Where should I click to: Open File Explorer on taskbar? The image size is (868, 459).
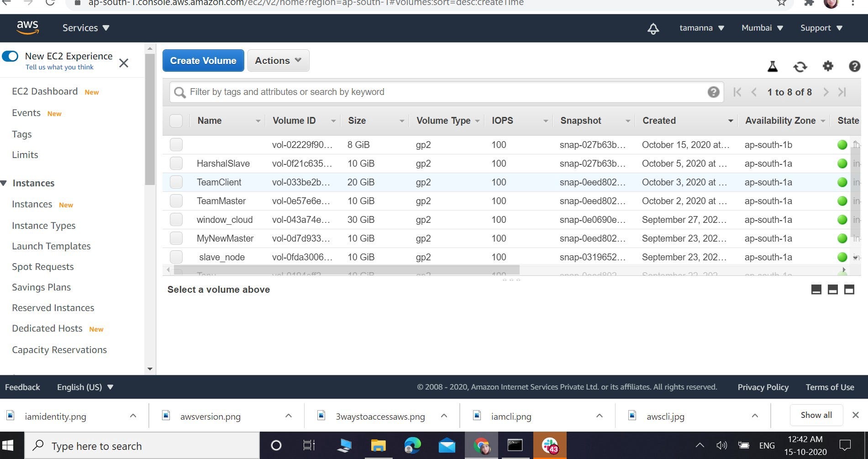click(x=379, y=445)
